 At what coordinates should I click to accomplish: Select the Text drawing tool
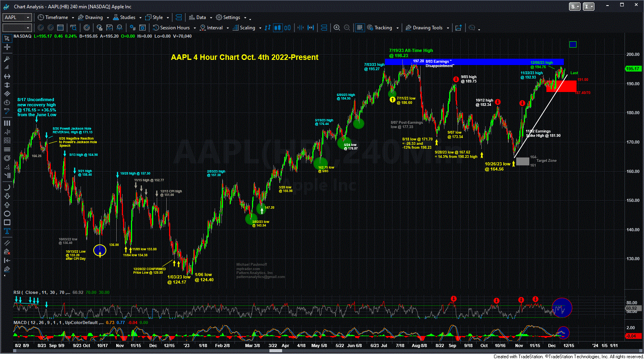7,231
